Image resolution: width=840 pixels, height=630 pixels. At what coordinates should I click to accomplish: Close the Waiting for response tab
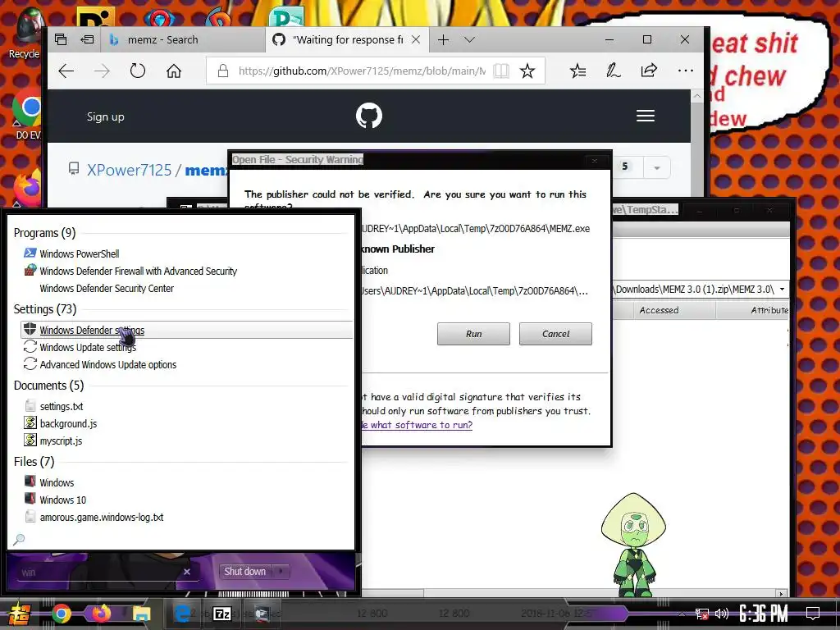(416, 39)
